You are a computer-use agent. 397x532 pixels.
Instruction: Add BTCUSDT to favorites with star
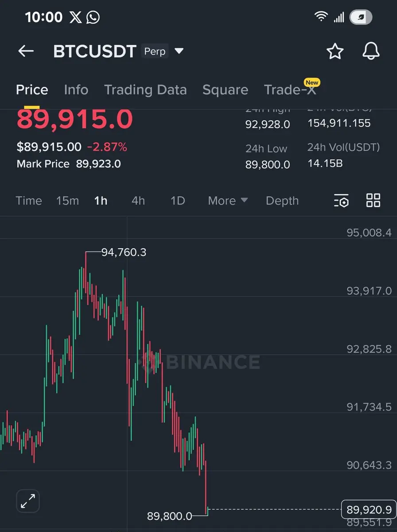(335, 51)
